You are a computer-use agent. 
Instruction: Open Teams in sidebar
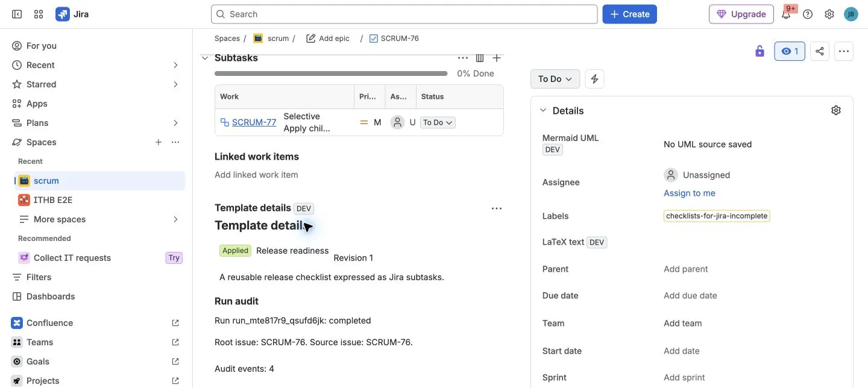[98, 342]
